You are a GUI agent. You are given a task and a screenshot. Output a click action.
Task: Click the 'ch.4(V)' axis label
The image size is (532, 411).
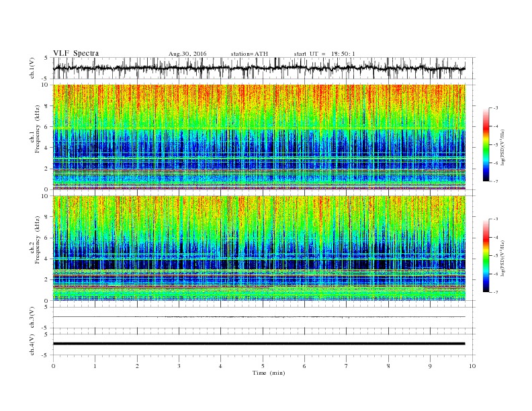click(x=32, y=345)
